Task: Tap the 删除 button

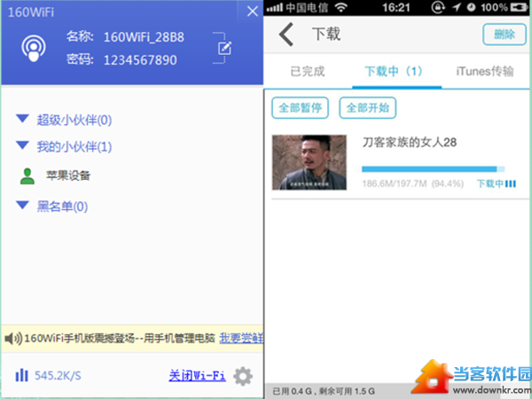Action: [x=504, y=35]
